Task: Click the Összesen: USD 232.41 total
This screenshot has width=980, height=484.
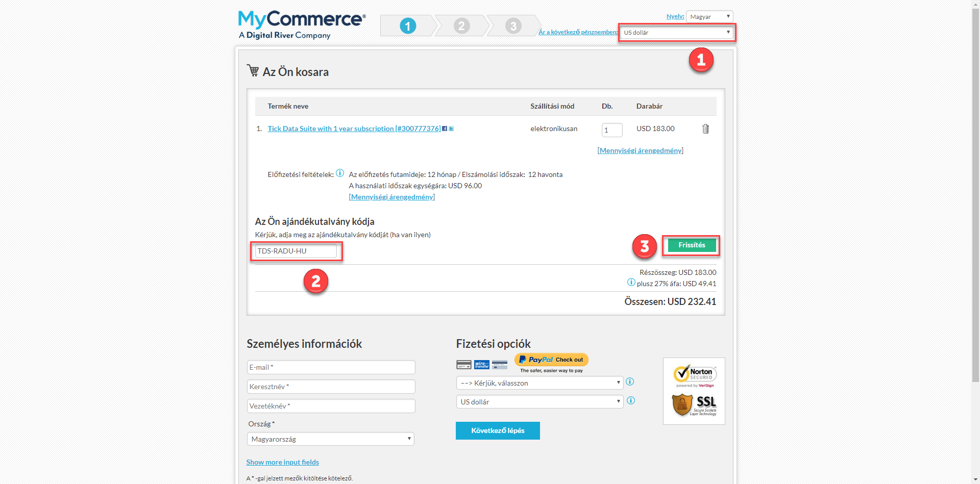Action: coord(670,301)
